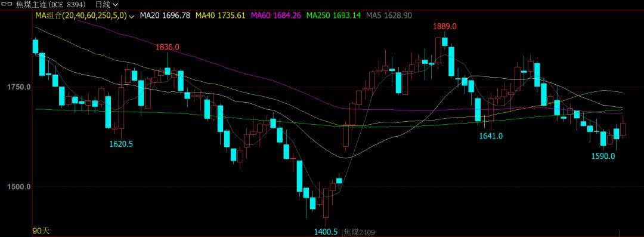
Task: Click the 1500.0 price axis label
Action: click(x=19, y=187)
